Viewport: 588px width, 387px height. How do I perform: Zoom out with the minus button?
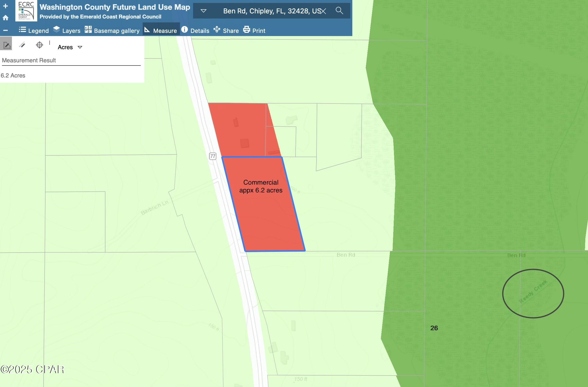(5, 30)
